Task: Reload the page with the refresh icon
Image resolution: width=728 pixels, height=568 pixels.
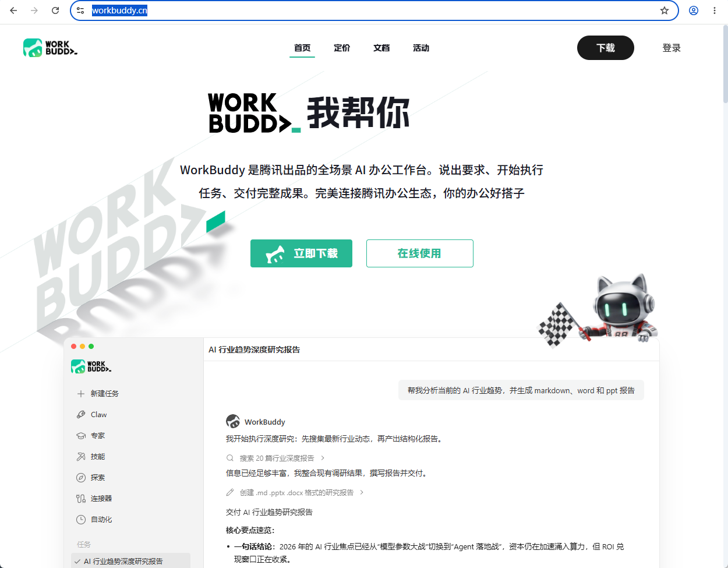Action: (55, 10)
